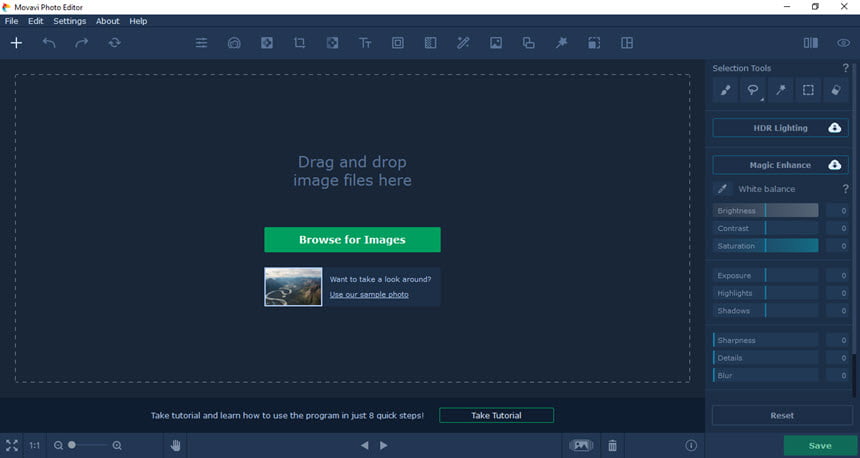860x458 pixels.
Task: Click the zoom out magnifier icon
Action: [58, 445]
